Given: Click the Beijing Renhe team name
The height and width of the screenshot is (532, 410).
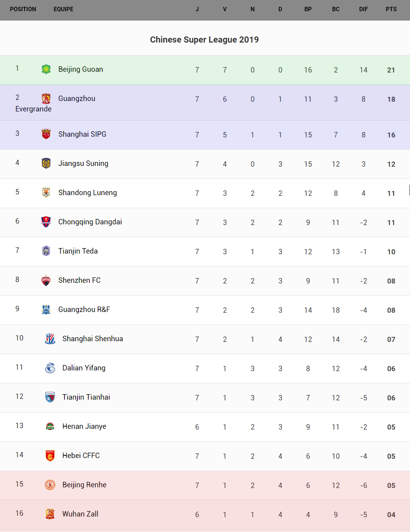Looking at the screenshot, I should click(84, 485).
